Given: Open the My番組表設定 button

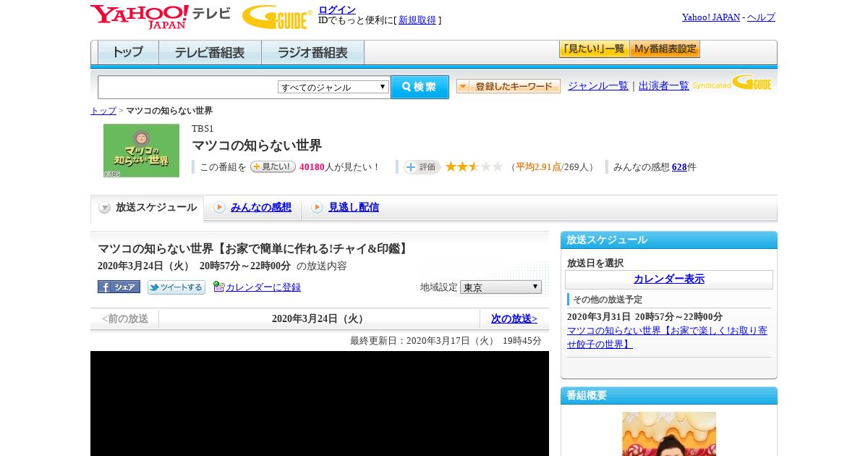Looking at the screenshot, I should pyautogui.click(x=665, y=49).
